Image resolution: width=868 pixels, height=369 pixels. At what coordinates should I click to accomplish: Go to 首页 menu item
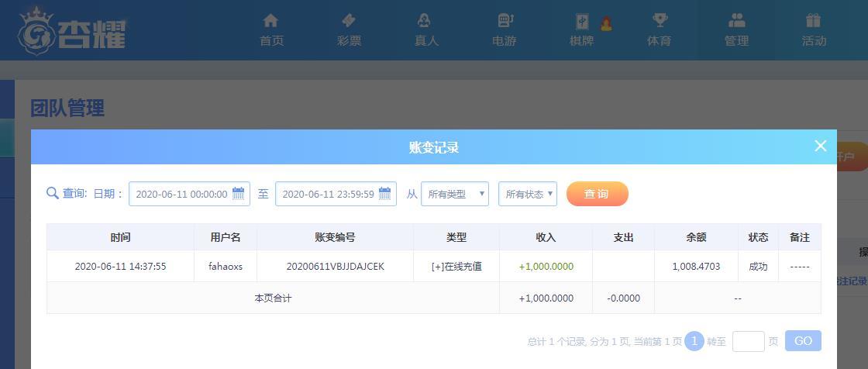coord(272,41)
